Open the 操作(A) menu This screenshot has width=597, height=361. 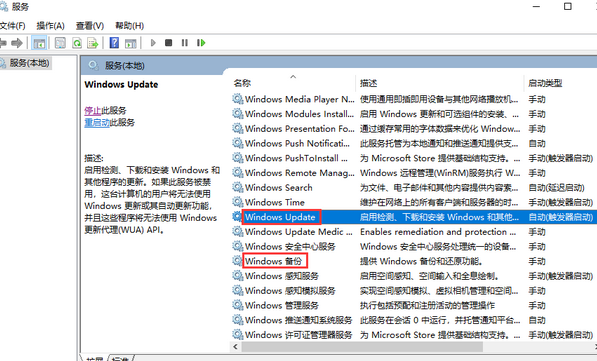pos(50,26)
